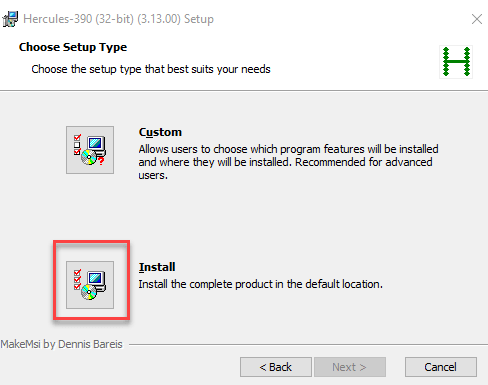Click the bold Custom heading label

coord(160,132)
